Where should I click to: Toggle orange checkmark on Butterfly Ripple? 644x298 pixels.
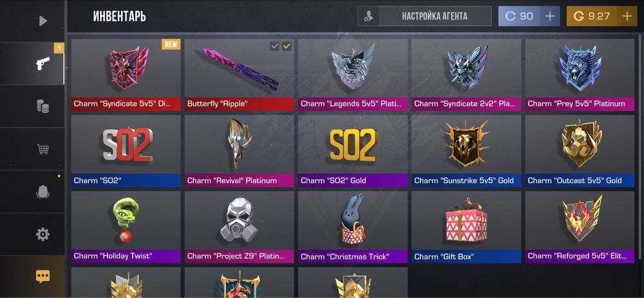(x=287, y=46)
